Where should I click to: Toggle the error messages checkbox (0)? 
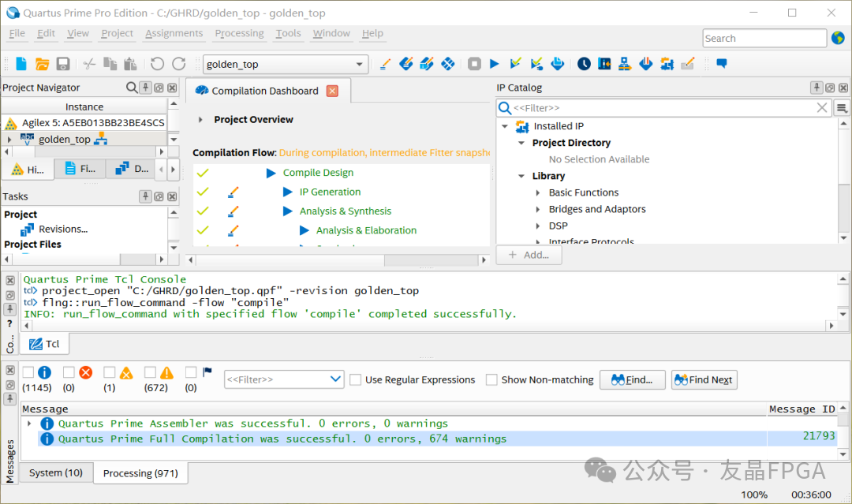tap(69, 372)
